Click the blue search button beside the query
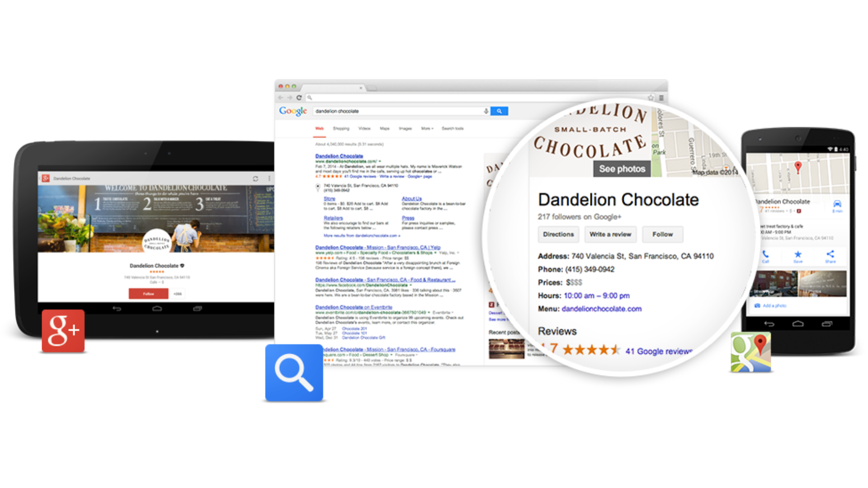Viewport: 868px width, 488px height. coord(499,111)
